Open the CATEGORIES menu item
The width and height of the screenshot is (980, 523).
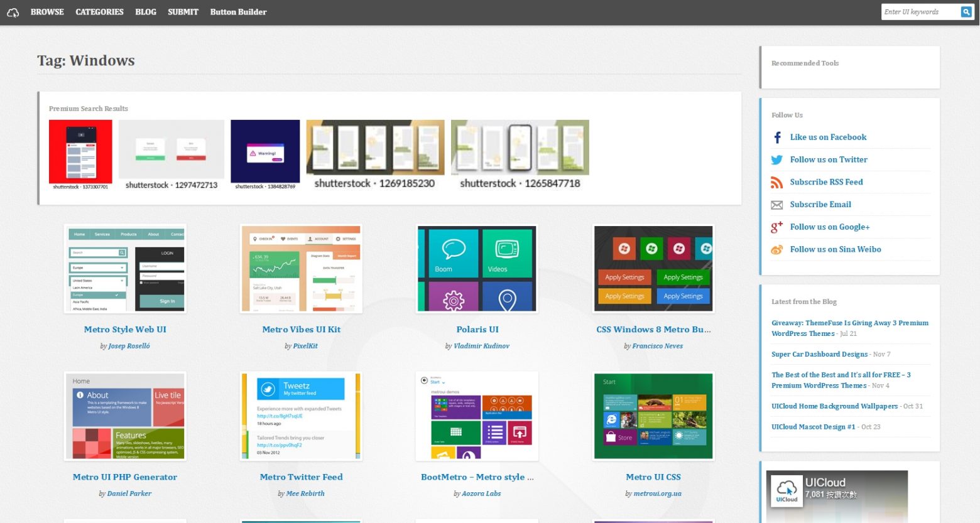tap(99, 12)
